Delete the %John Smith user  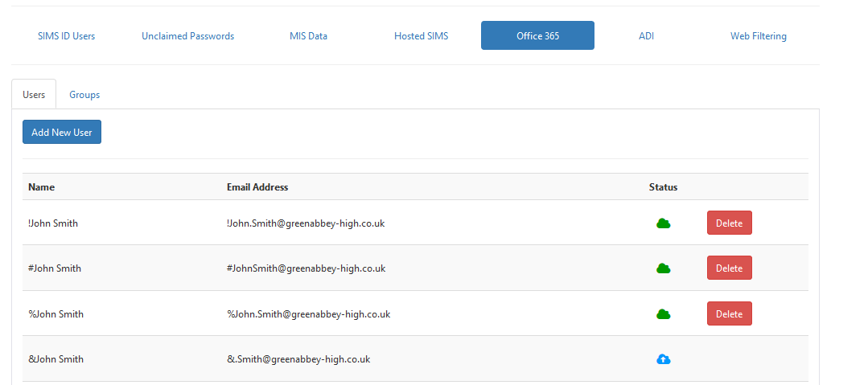click(x=729, y=313)
